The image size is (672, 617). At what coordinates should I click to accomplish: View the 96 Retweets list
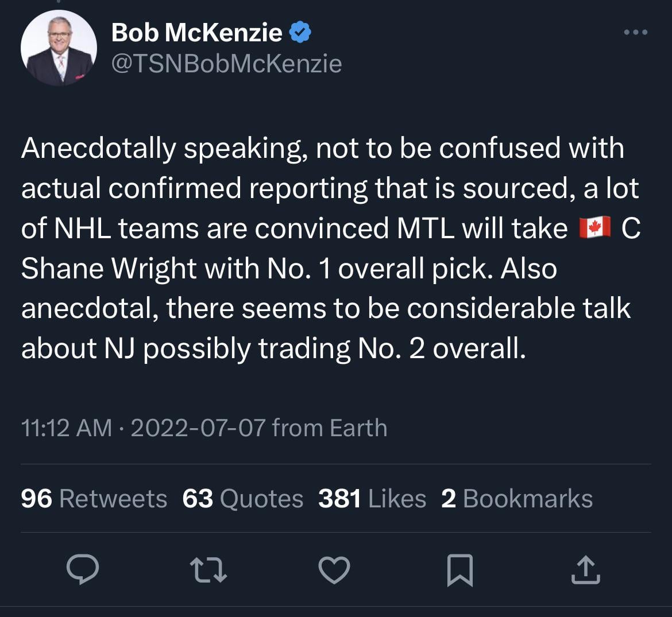(x=94, y=498)
